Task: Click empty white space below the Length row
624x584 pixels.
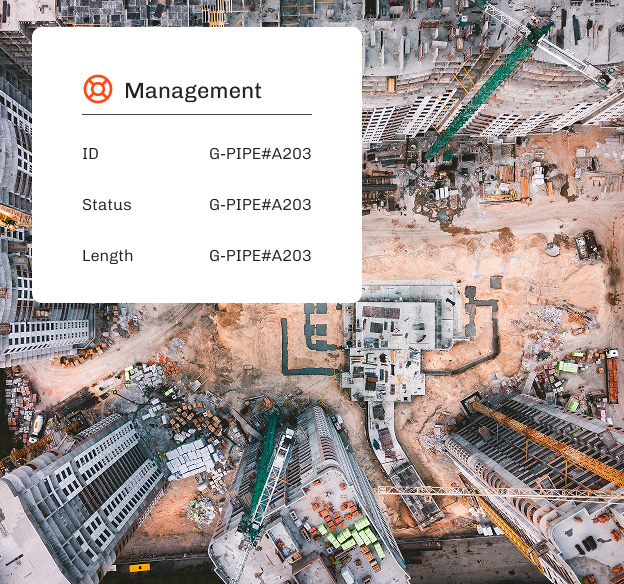Action: (x=196, y=285)
